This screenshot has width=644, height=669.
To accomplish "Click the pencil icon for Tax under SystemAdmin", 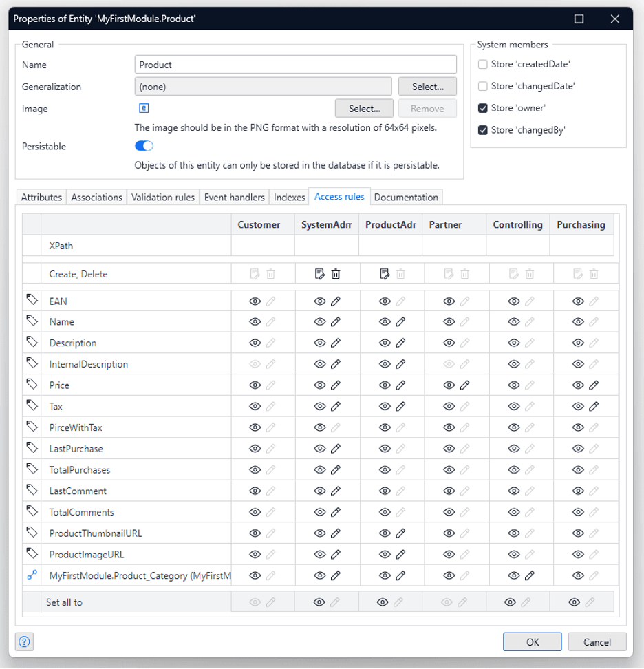I will click(336, 406).
